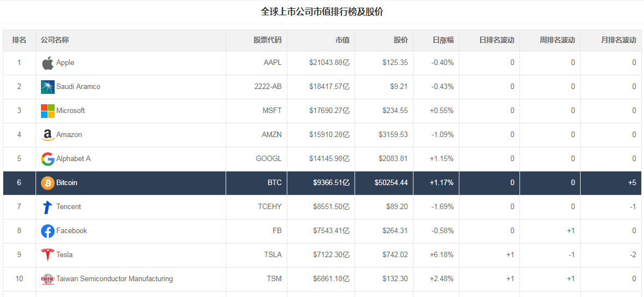Click the red Tesla logo icon
644x297 pixels.
[x=48, y=255]
